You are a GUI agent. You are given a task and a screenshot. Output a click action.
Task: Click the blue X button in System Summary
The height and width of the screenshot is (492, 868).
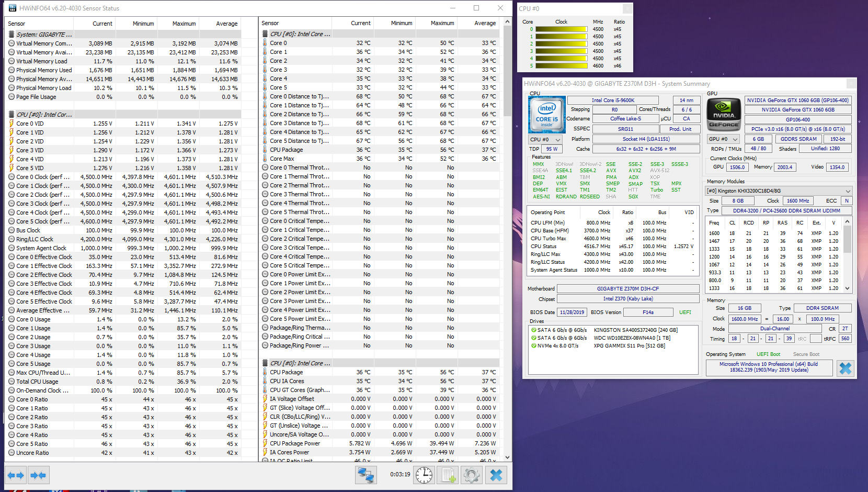click(845, 368)
